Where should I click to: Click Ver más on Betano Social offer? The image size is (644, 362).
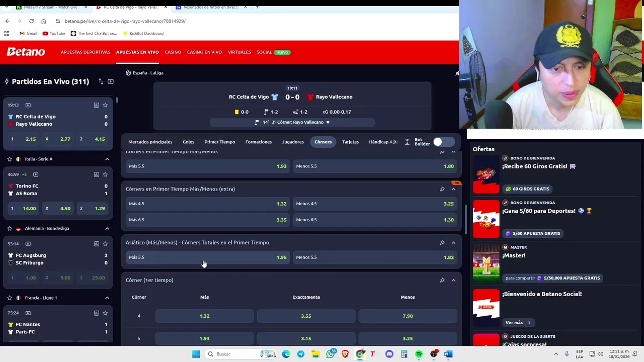click(x=518, y=323)
